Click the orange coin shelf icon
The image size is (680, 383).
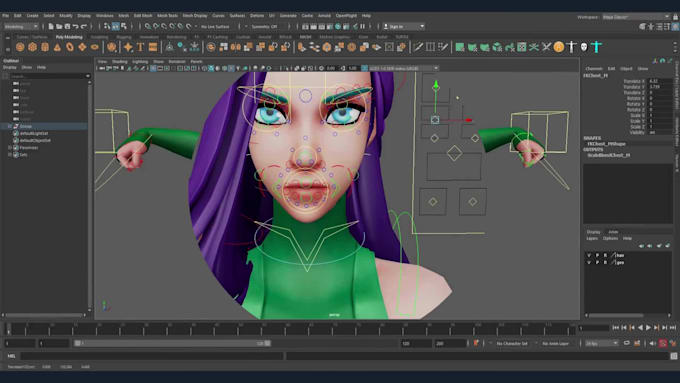point(559,47)
